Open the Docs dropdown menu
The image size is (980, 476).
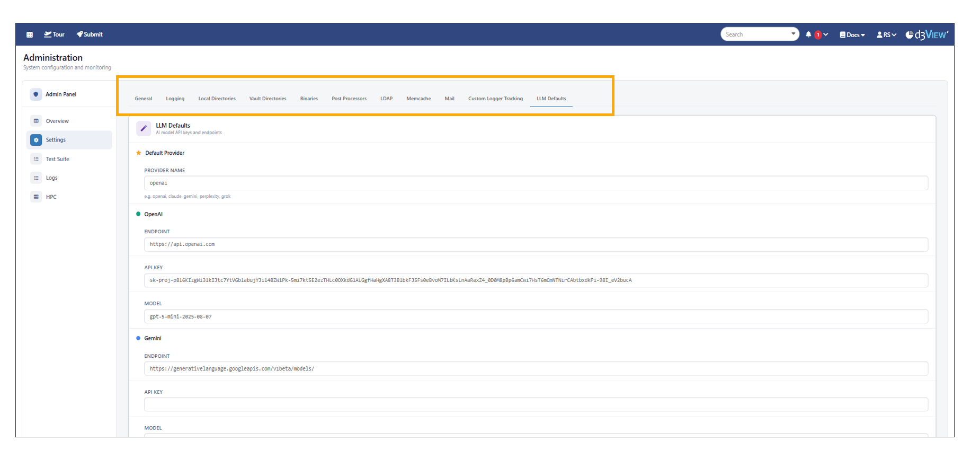tap(852, 35)
